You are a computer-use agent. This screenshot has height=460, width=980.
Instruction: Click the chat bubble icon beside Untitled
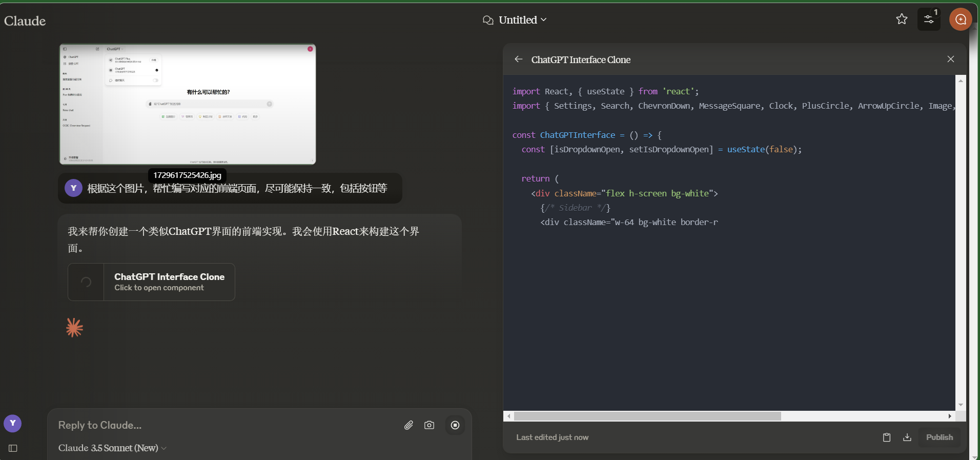coord(488,20)
